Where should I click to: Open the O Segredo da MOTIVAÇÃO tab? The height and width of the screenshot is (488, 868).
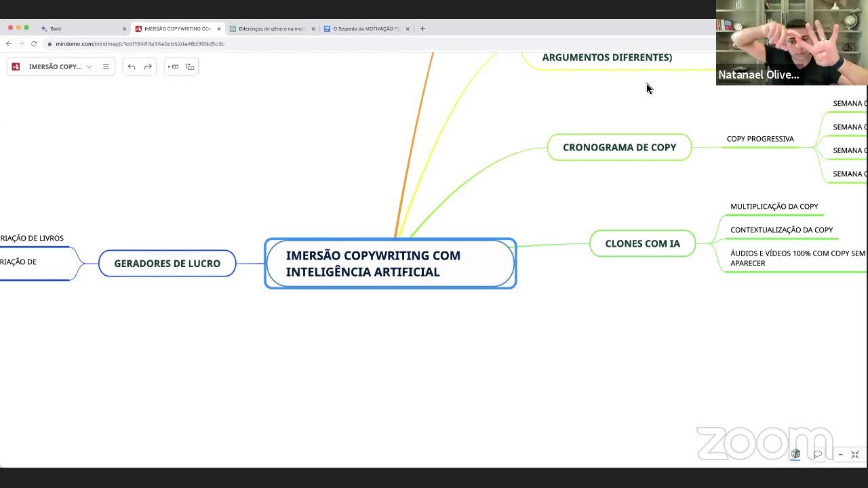366,28
